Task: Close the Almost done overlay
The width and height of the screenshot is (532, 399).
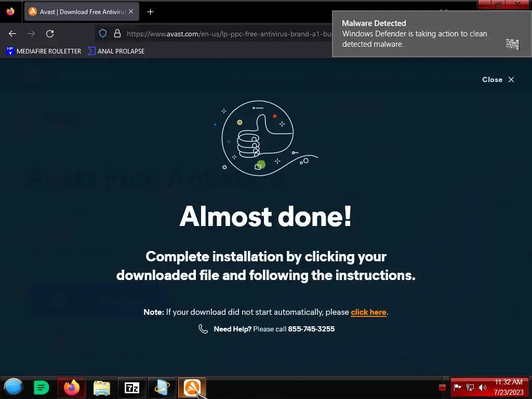Action: point(498,79)
